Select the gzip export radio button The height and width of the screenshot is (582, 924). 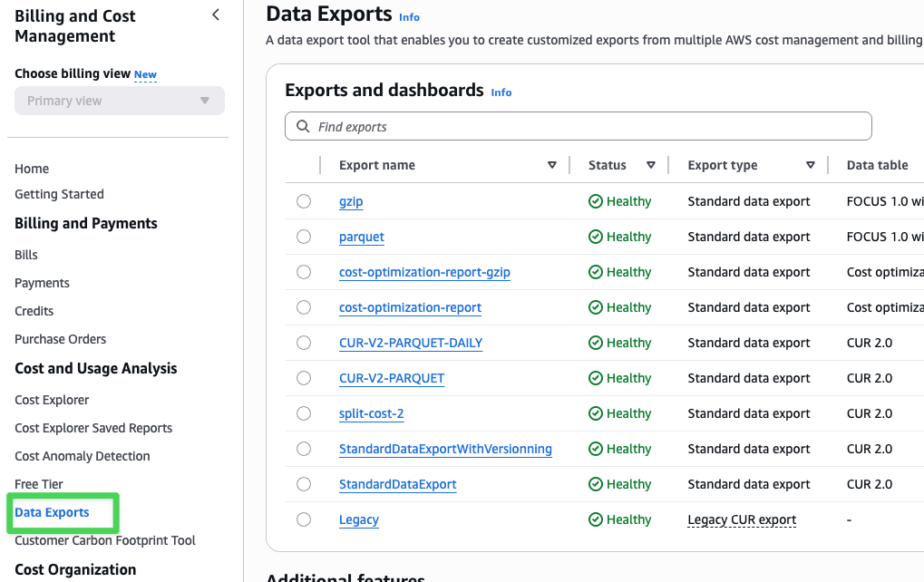pyautogui.click(x=304, y=201)
